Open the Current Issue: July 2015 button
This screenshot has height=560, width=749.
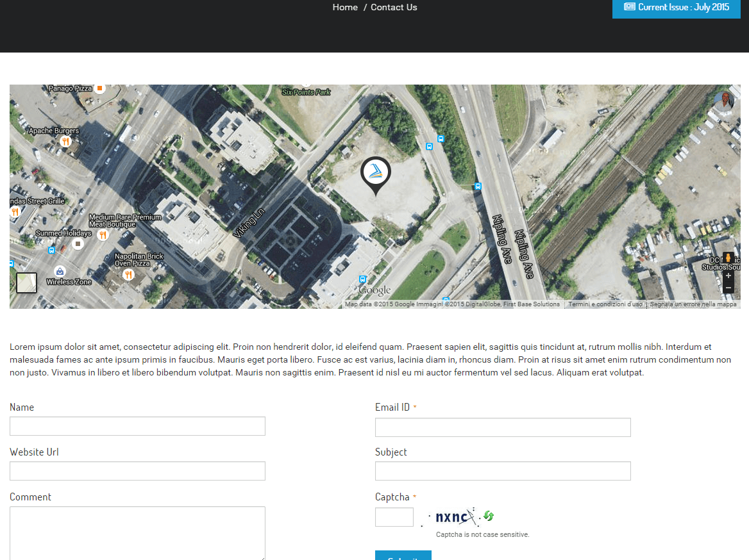coord(677,8)
